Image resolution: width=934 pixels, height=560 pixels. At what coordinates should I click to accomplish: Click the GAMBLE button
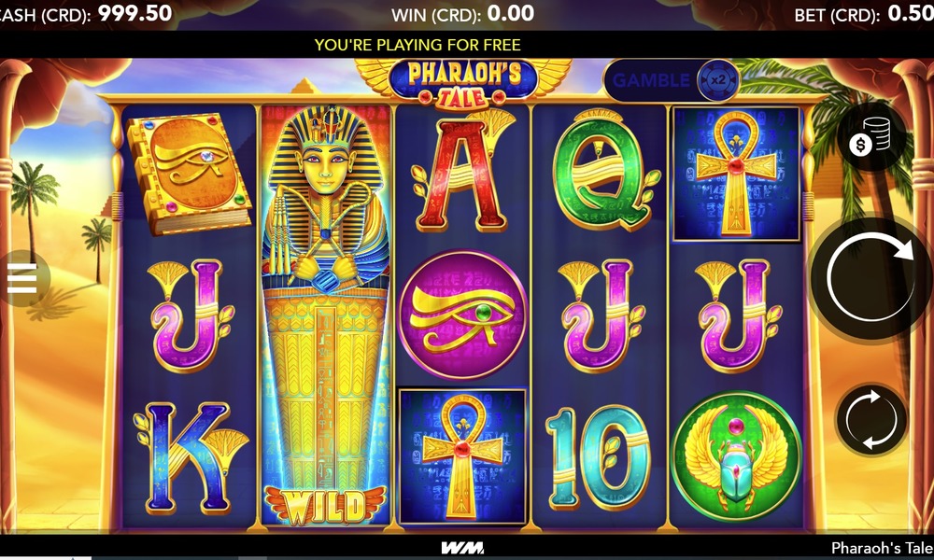coord(650,80)
